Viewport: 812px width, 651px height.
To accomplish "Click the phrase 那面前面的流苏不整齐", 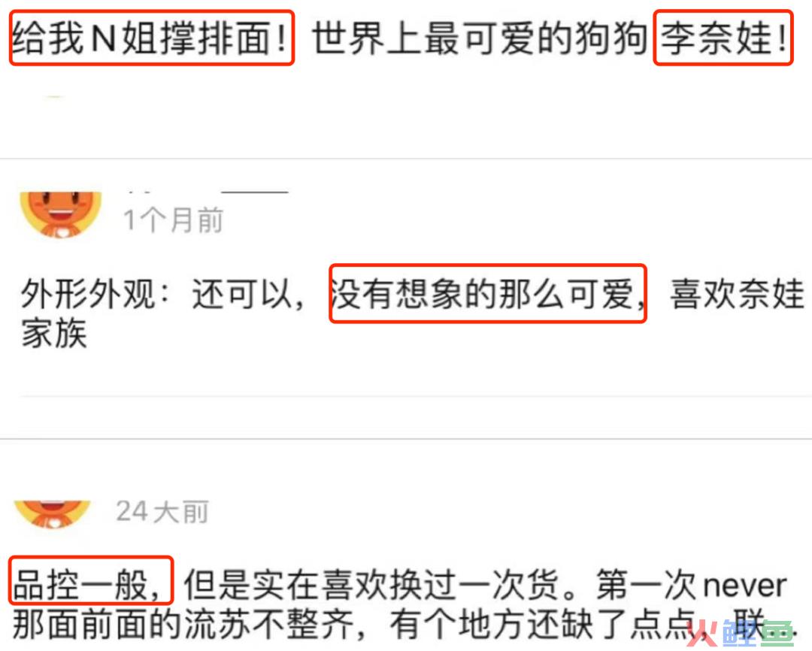I will [184, 624].
